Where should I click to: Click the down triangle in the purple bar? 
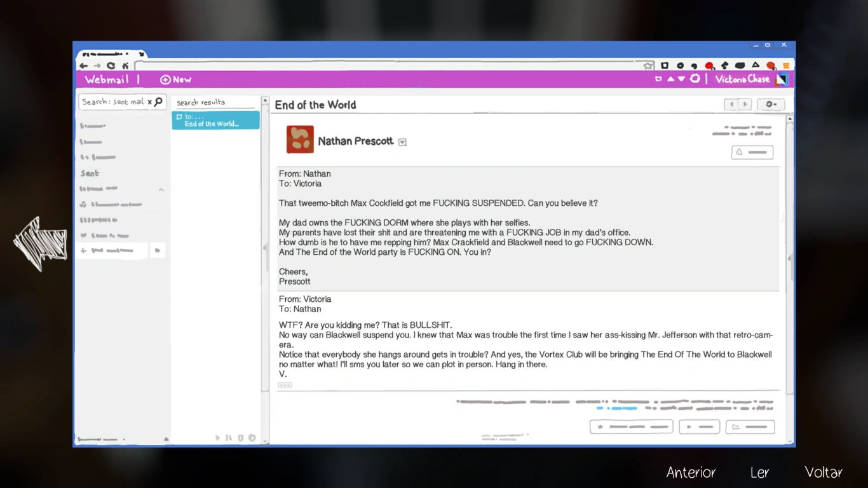click(681, 79)
